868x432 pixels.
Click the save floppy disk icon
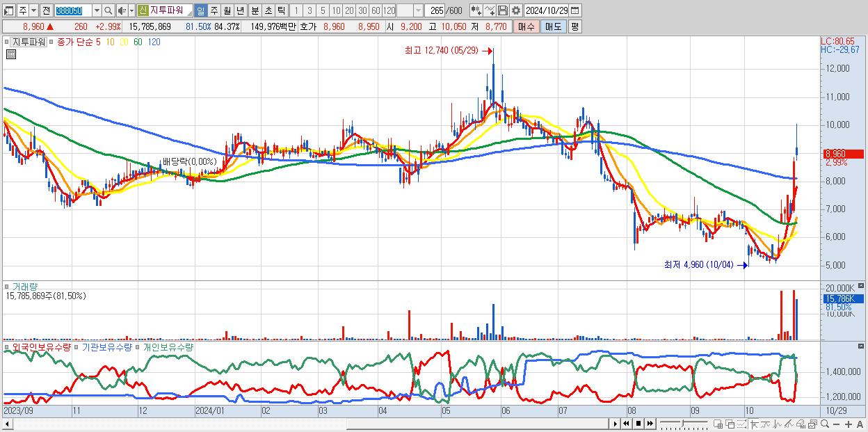click(503, 10)
